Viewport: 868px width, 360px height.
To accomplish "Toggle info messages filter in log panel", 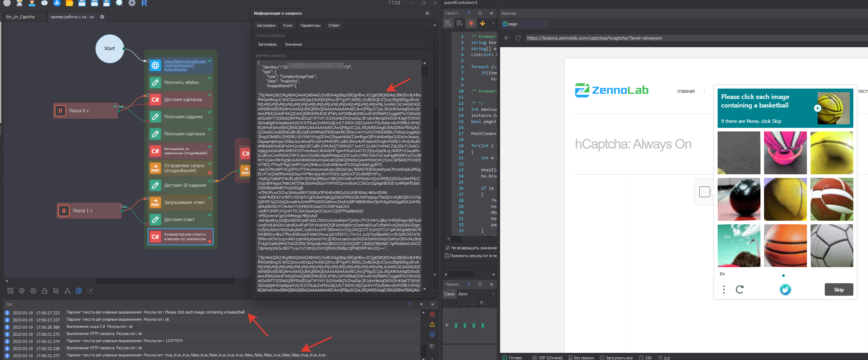I will [x=432, y=335].
